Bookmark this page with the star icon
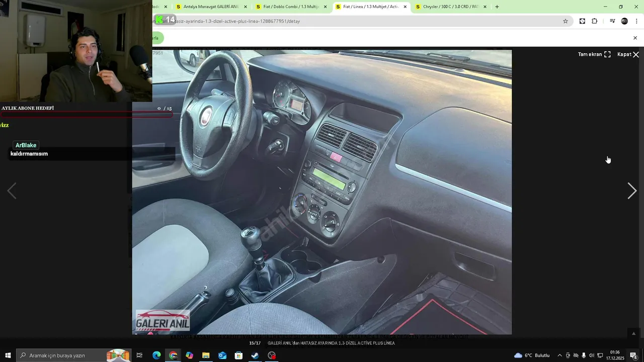The width and height of the screenshot is (644, 362). [566, 21]
